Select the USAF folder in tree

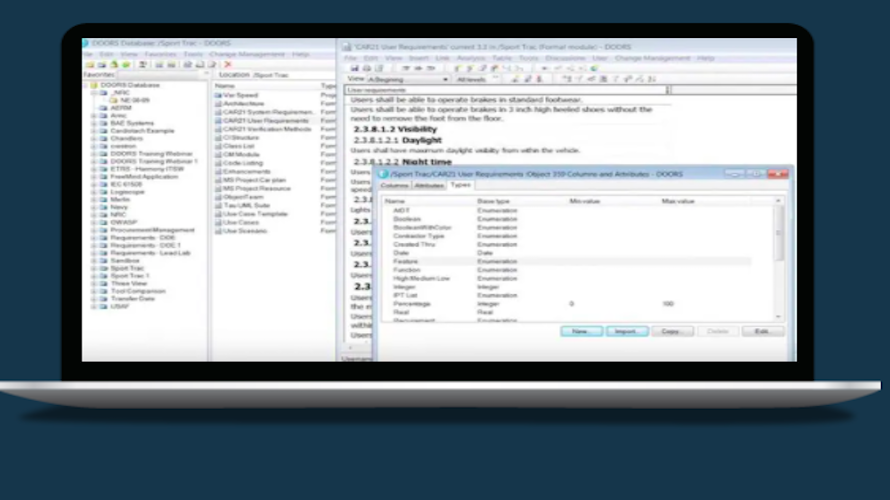coord(119,306)
